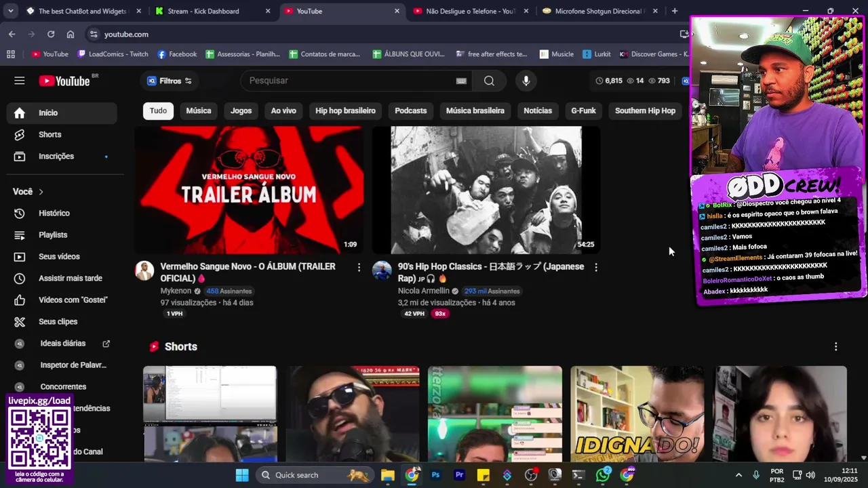Switch to The best ChatBot and Widgets tab

[x=83, y=11]
